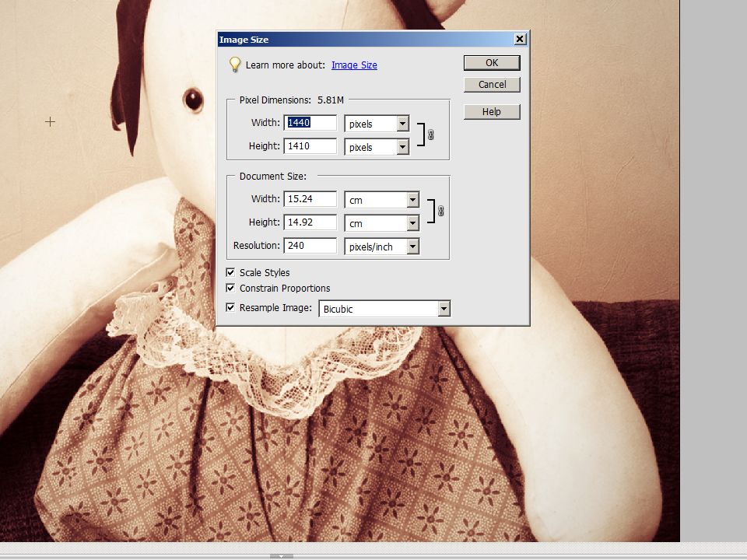Open Help for Image Size
Image resolution: width=747 pixels, height=560 pixels.
click(x=492, y=112)
